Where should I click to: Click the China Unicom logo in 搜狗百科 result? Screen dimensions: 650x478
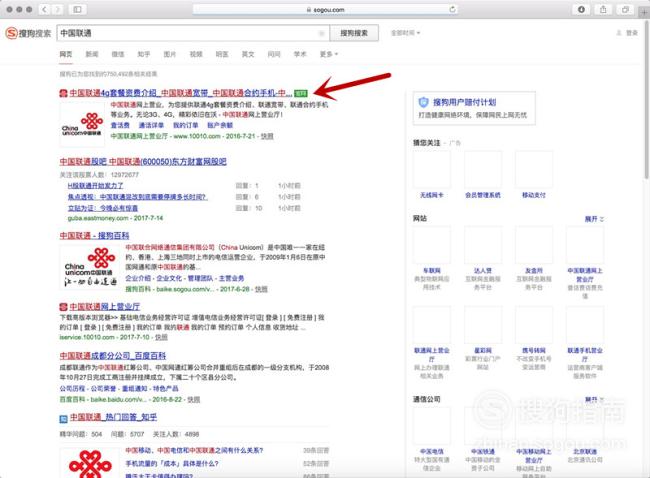point(90,267)
